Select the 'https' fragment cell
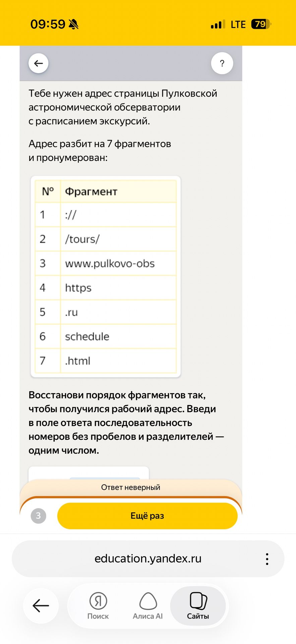296x644 pixels. tap(118, 288)
